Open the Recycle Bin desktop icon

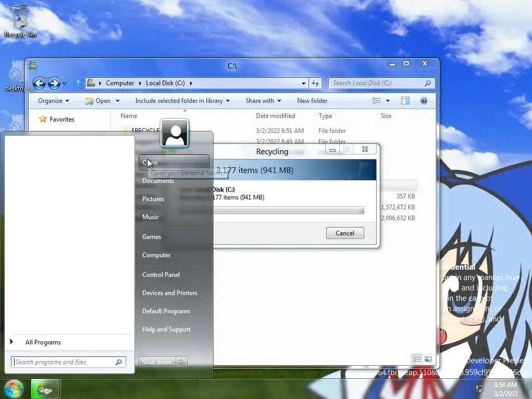pos(20,21)
